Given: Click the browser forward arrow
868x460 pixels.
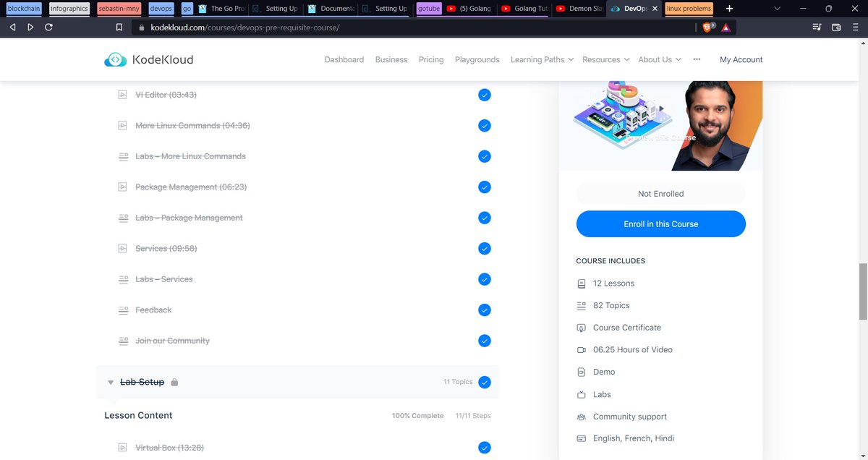Looking at the screenshot, I should (x=30, y=27).
